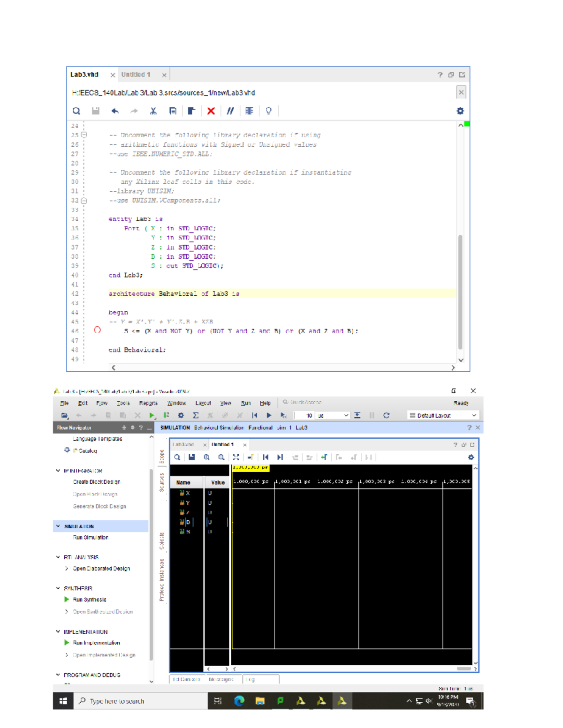Viewport: 563px width, 728px height.
Task: Save the waveform configuration with the save icon
Action: (x=192, y=457)
